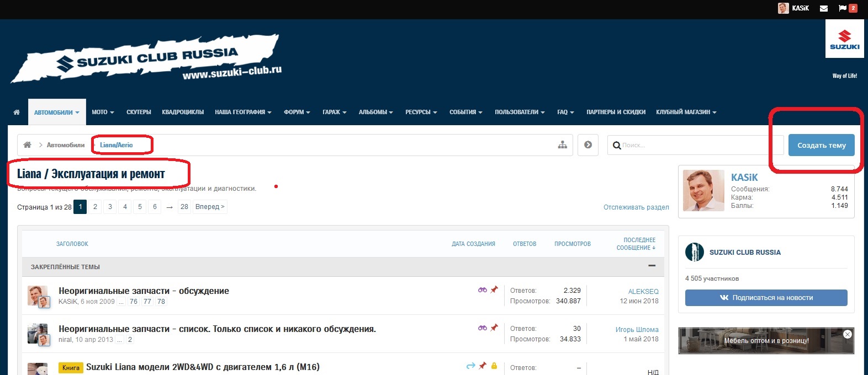This screenshot has width=868, height=375.
Task: Sort by Ответов column
Action: 525,244
